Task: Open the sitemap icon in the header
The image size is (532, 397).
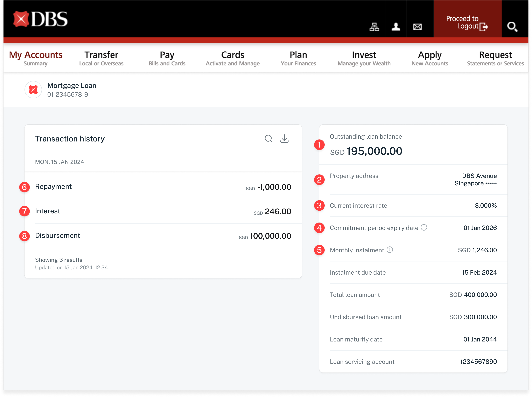Action: (x=374, y=27)
